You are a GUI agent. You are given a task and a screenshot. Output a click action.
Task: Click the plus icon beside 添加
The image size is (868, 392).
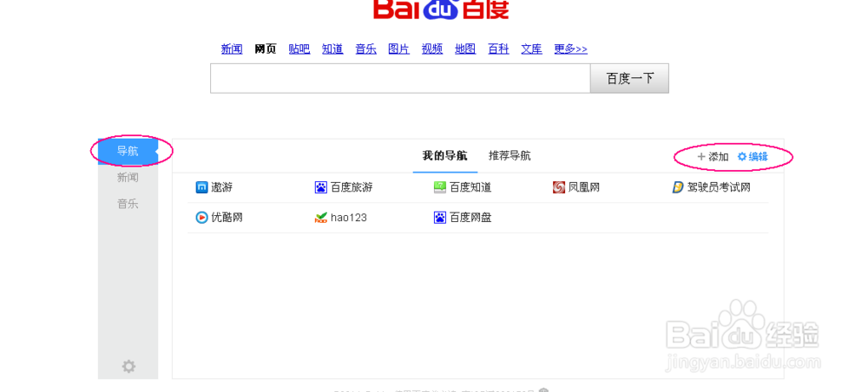(701, 157)
